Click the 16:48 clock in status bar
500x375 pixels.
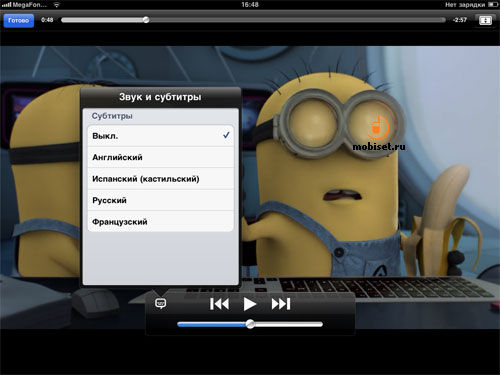(250, 5)
